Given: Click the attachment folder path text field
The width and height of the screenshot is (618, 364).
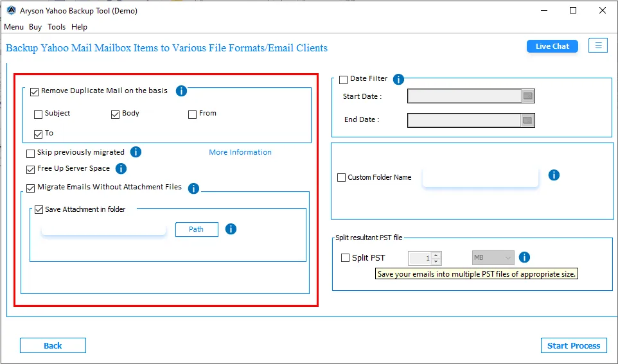Looking at the screenshot, I should 103,229.
